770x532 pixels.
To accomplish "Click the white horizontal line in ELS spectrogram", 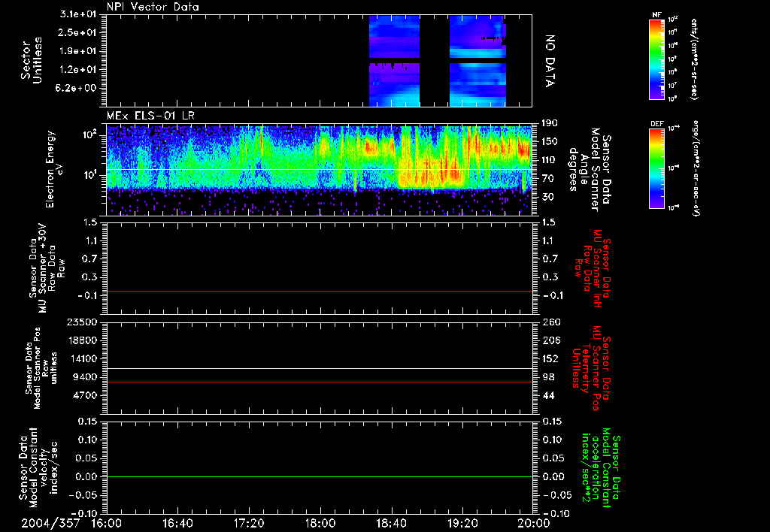I will [319, 170].
